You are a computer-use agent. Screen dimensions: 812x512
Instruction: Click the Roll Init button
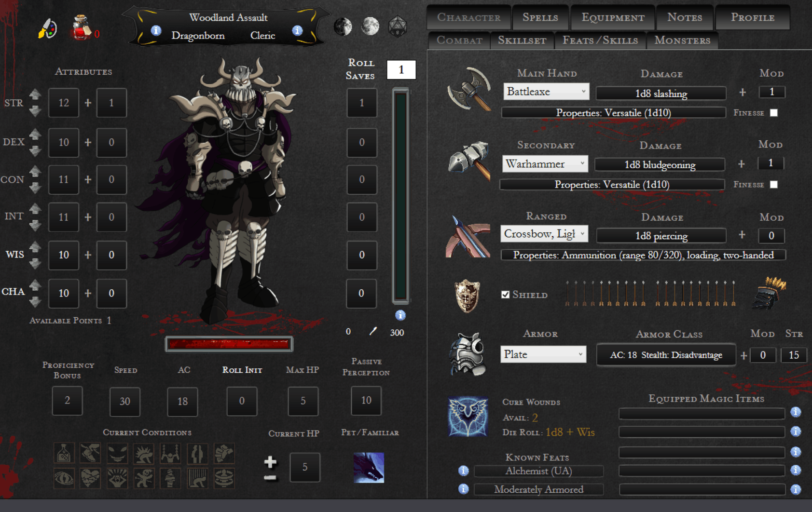(242, 370)
